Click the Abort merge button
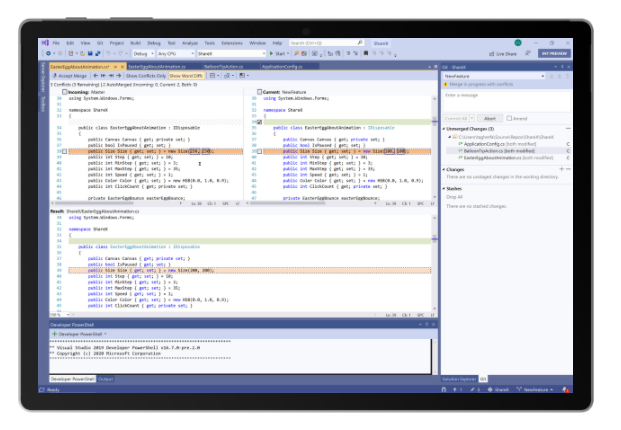621x430 pixels. tap(490, 118)
